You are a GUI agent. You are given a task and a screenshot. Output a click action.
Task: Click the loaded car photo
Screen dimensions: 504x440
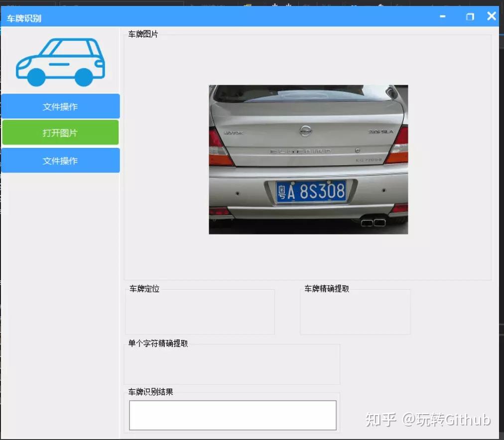308,159
